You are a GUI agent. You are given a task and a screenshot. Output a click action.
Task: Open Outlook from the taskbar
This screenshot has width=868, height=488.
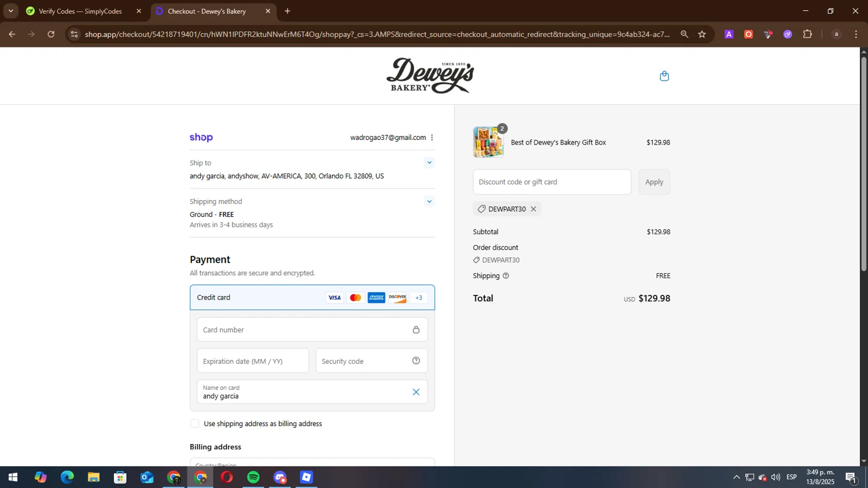pos(147,478)
